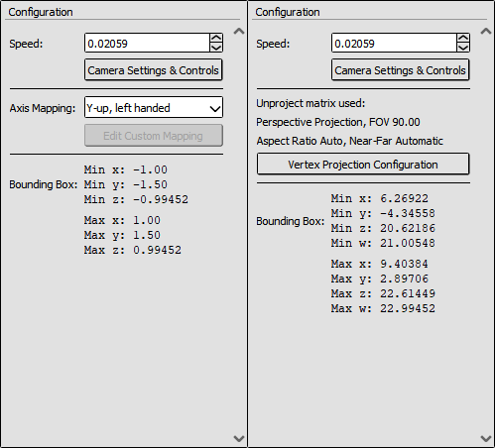Click left panel scroll-down arrow
Image resolution: width=495 pixels, height=448 pixels.
point(239,438)
